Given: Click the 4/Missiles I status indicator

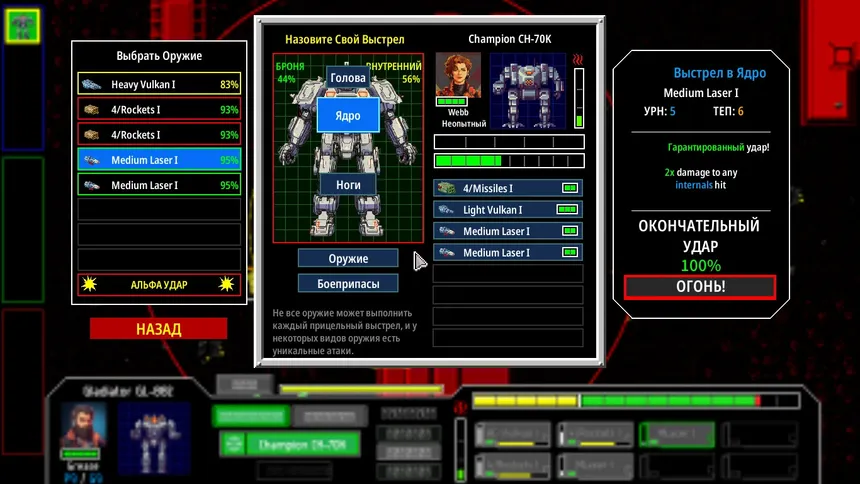Looking at the screenshot, I should coord(570,188).
